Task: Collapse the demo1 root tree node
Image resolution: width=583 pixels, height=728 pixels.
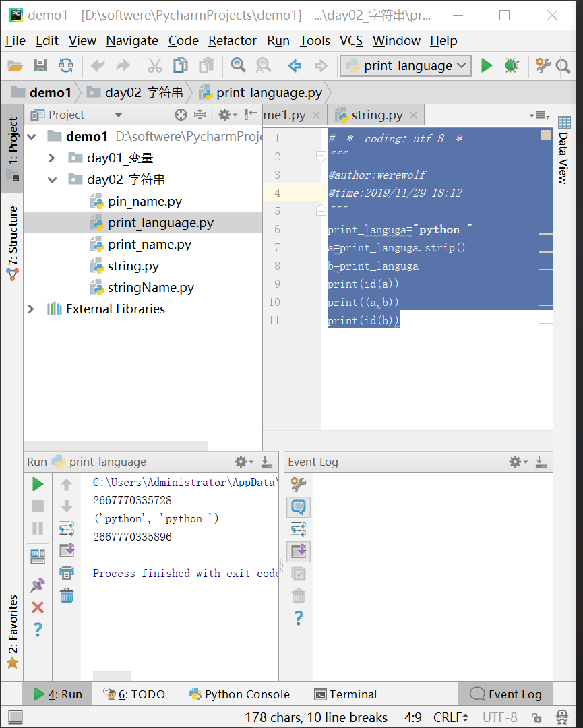Action: (x=32, y=136)
